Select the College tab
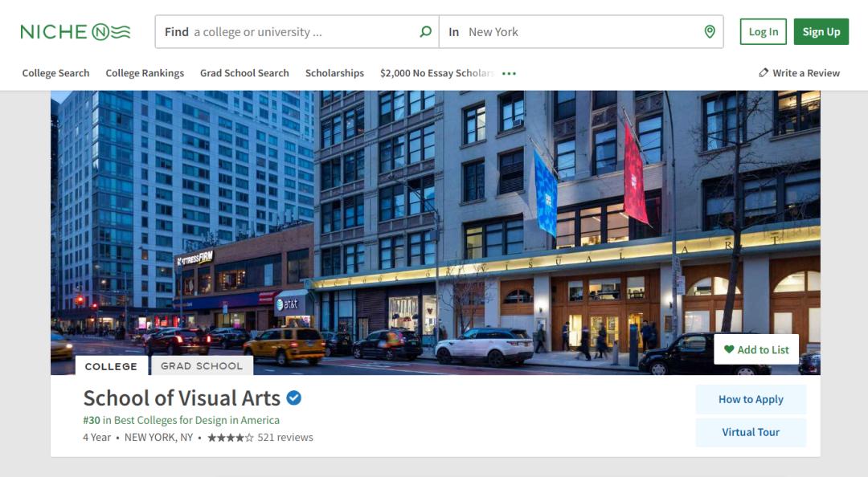Screen dimensions: 868x477 click(111, 366)
